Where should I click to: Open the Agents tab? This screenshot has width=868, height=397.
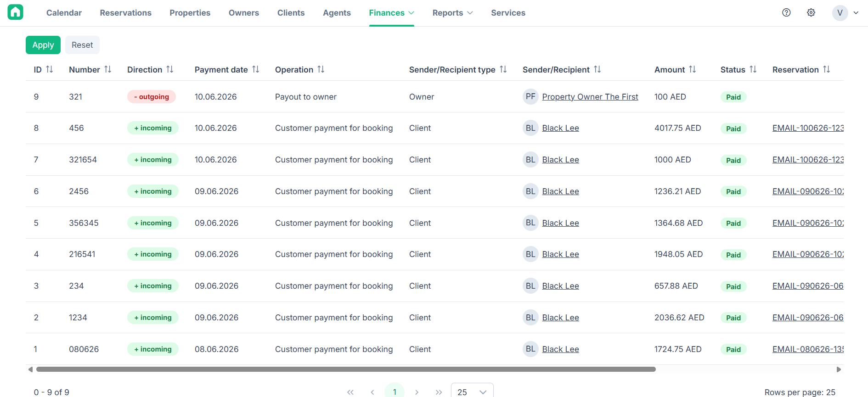[x=337, y=13]
